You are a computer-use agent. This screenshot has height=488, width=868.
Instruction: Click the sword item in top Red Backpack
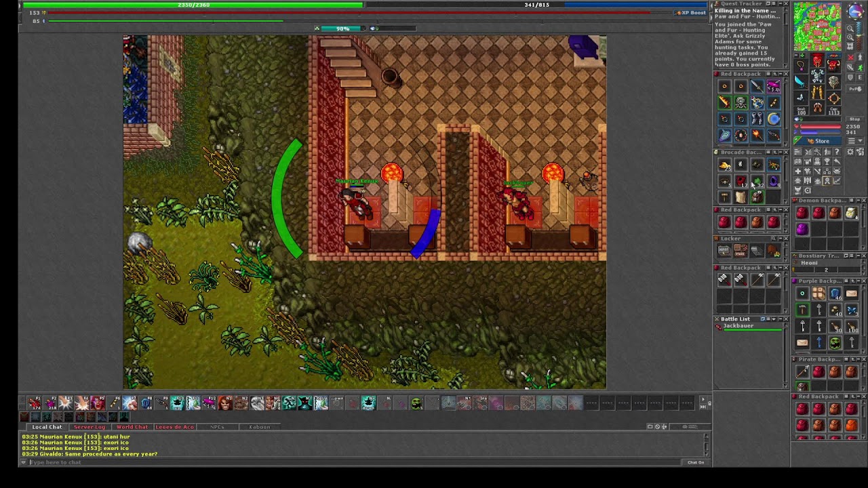tap(757, 87)
